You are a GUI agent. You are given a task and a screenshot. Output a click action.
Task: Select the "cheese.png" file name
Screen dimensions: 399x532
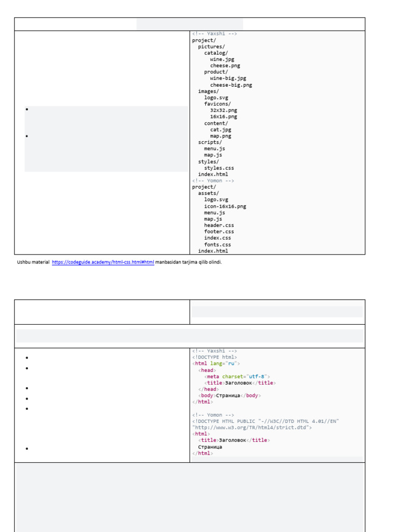coord(225,66)
